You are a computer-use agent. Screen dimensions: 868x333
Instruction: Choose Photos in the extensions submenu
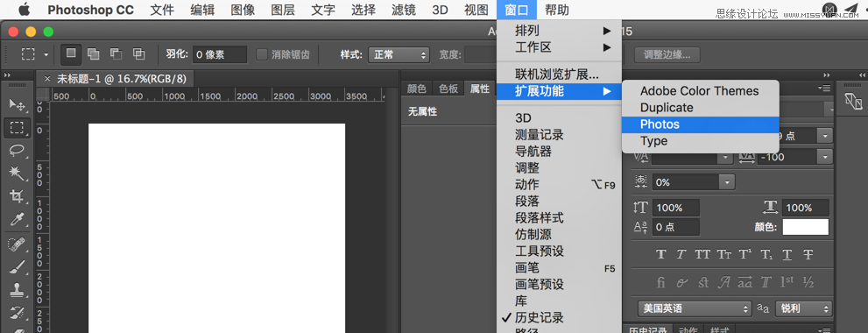[x=700, y=124]
